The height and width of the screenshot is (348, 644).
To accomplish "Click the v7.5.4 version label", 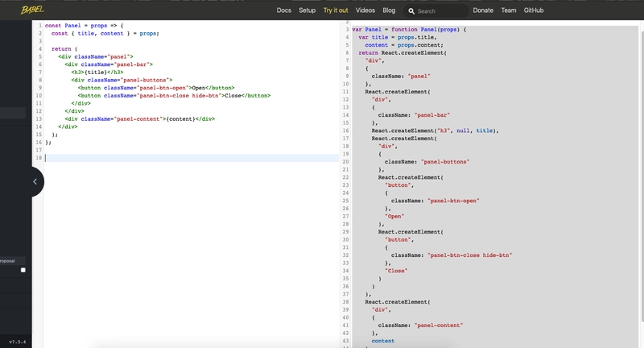I will point(17,342).
